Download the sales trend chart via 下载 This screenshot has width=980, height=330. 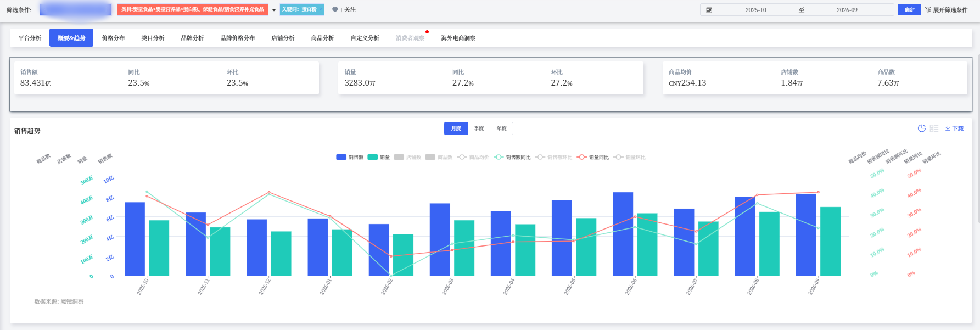click(x=954, y=128)
